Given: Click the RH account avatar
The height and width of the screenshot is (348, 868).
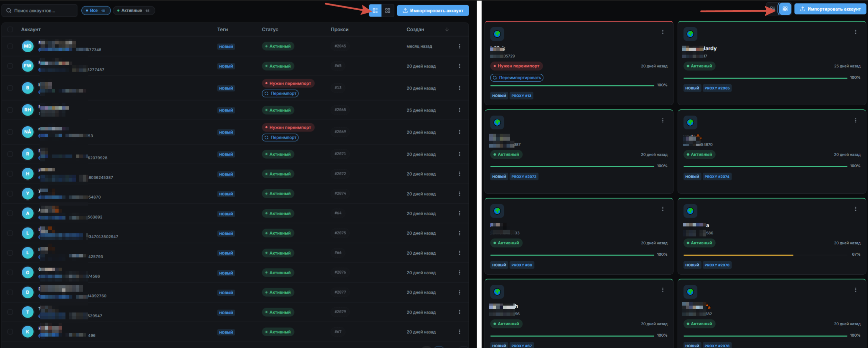Looking at the screenshot, I should pos(28,110).
